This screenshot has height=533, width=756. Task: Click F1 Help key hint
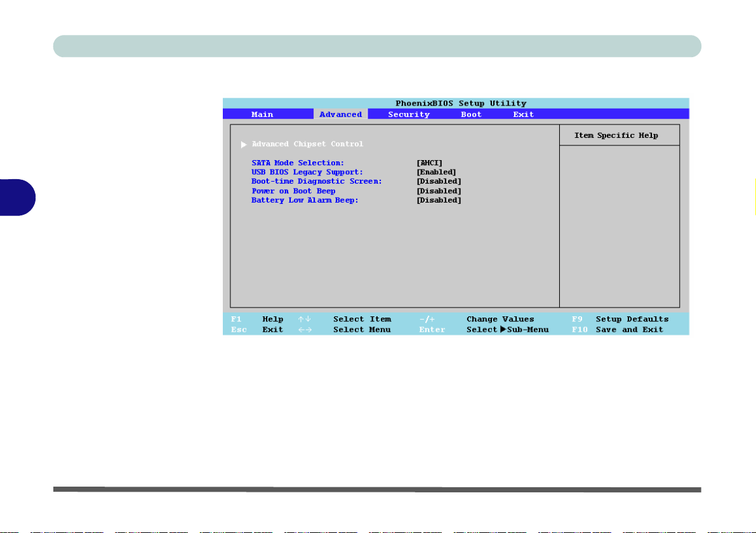(257, 320)
